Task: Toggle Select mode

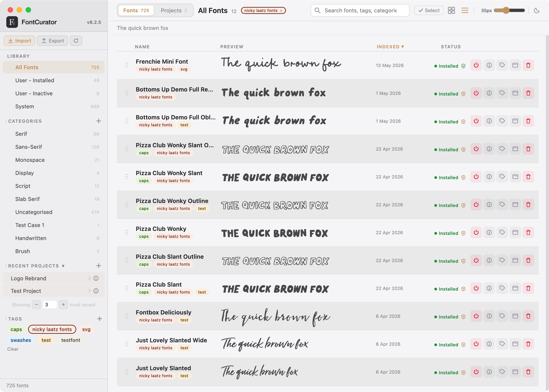Action: (429, 10)
